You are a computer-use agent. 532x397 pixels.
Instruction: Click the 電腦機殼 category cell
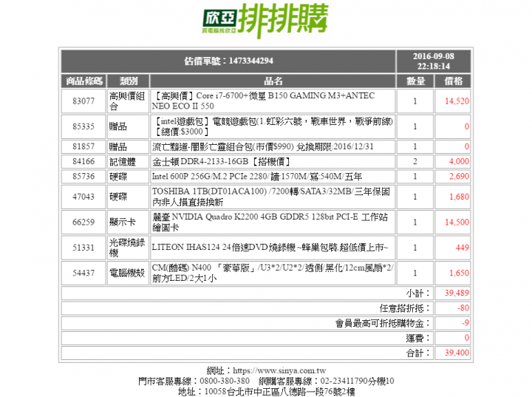pos(129,274)
